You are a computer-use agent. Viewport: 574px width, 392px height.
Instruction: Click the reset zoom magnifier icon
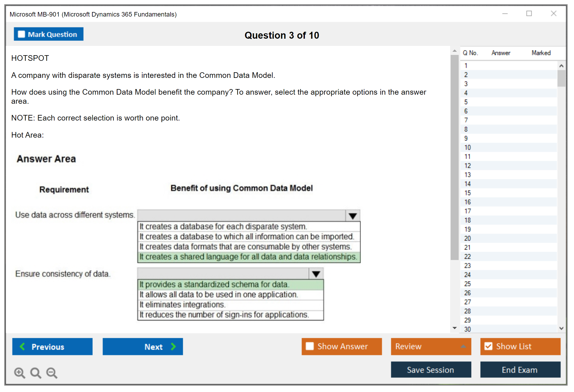pyautogui.click(x=36, y=373)
